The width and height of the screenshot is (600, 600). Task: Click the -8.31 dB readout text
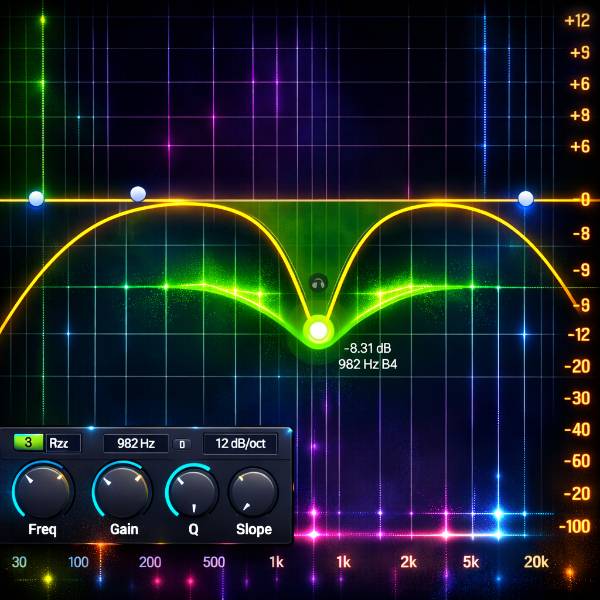click(x=367, y=348)
